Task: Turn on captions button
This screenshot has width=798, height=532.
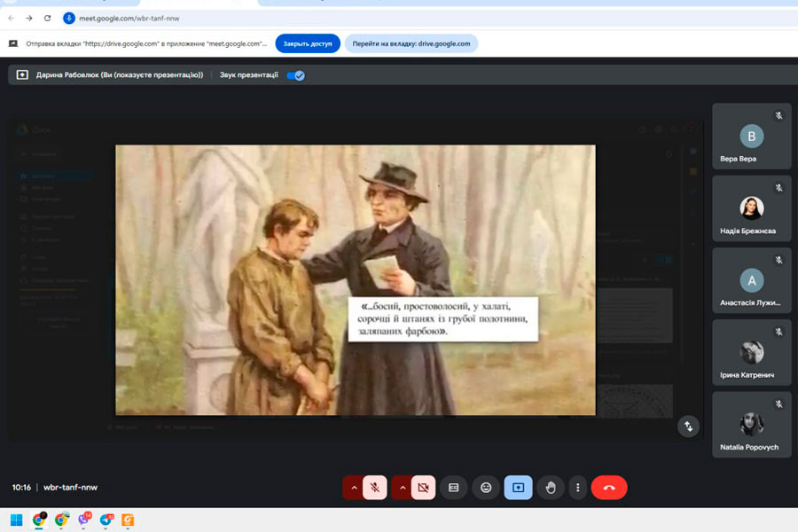Action: click(453, 488)
